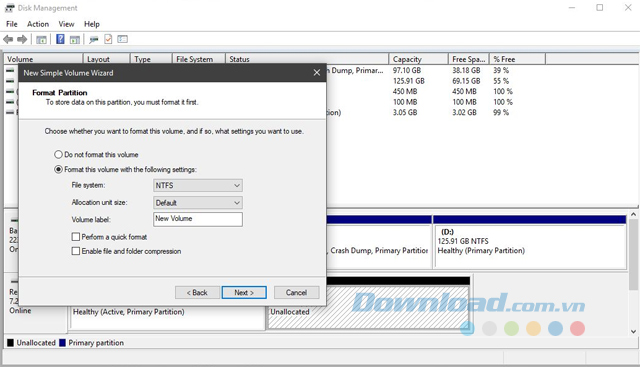This screenshot has height=367, width=640.
Task: Click the 97.10 GB capacity cell
Action: tap(407, 70)
